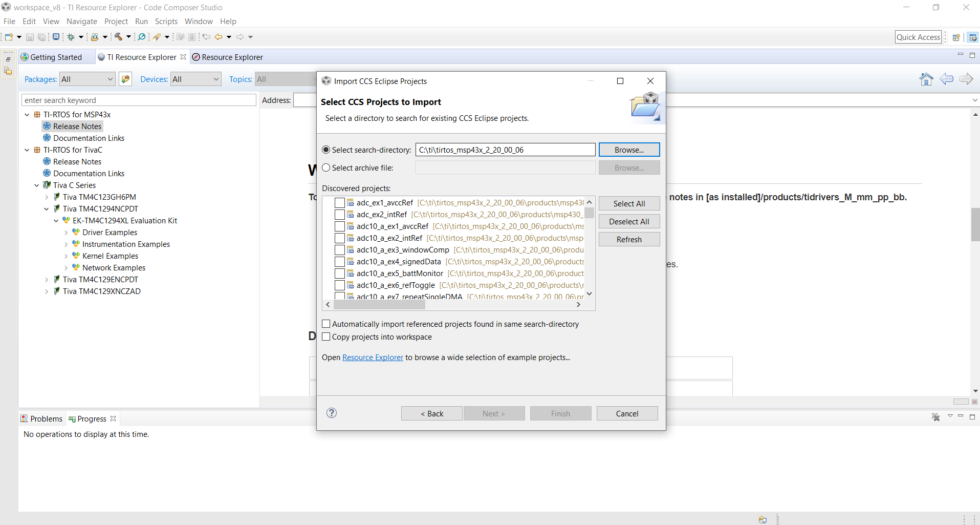Image resolution: width=980 pixels, height=525 pixels.
Task: Expand the Tiva TM4C123GH6PM node
Action: point(47,197)
